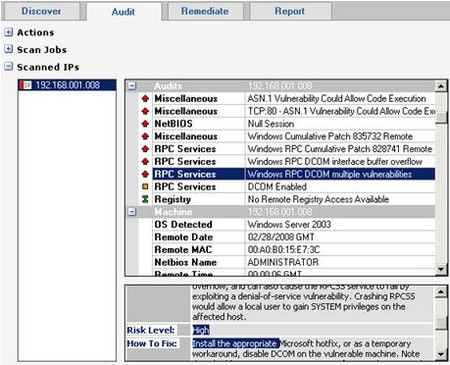
Task: Click red icon for Windows Cumulative Patch 835732
Action: click(x=145, y=136)
